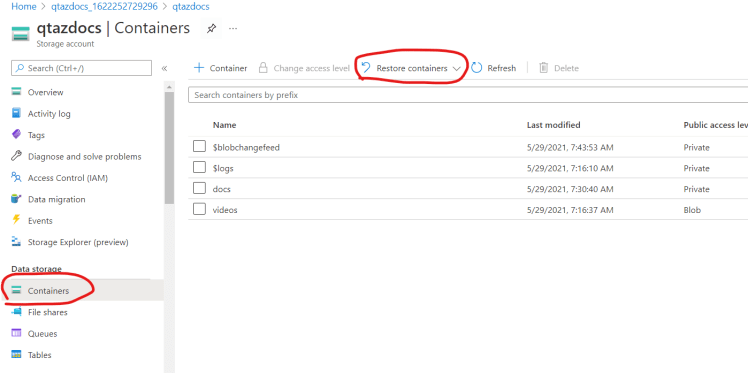Open Queues in the sidebar
748x373 pixels.
click(x=42, y=333)
